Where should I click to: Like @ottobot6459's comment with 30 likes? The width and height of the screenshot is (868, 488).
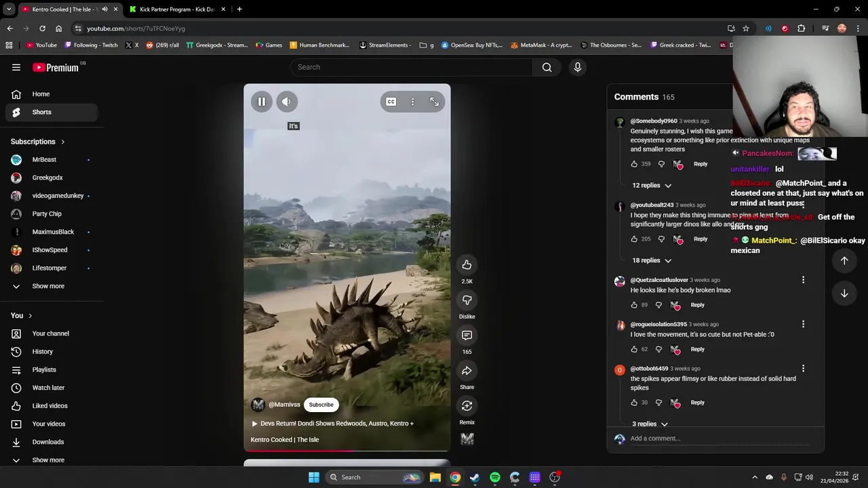coord(634,403)
